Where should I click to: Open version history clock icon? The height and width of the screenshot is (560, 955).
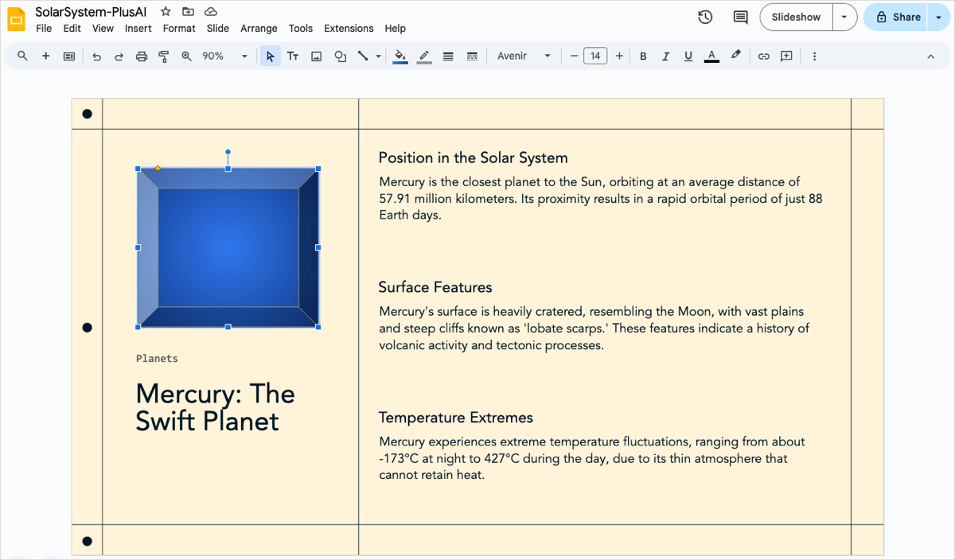point(705,17)
